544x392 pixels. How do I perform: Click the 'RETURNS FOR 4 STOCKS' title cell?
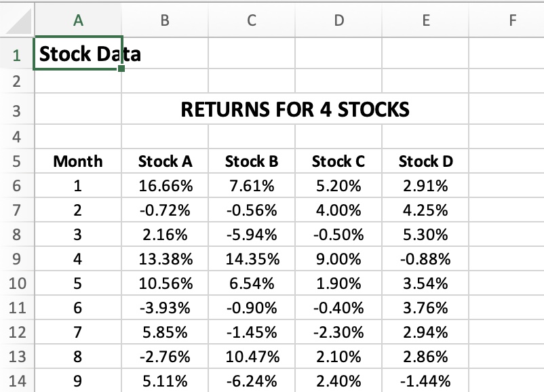[294, 109]
